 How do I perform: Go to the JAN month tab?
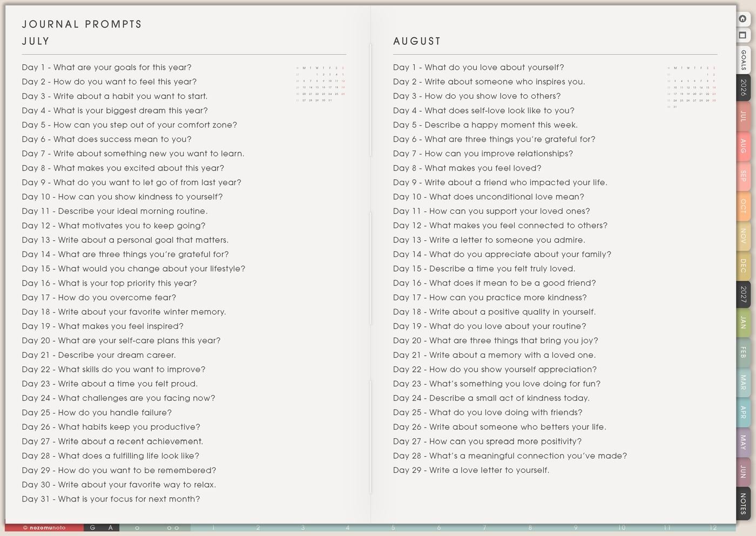(x=743, y=323)
